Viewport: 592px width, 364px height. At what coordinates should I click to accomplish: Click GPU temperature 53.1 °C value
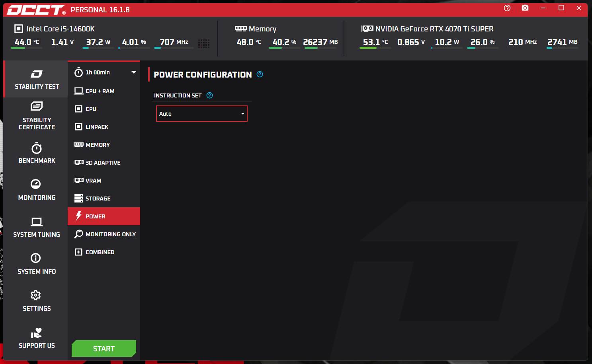click(x=375, y=42)
